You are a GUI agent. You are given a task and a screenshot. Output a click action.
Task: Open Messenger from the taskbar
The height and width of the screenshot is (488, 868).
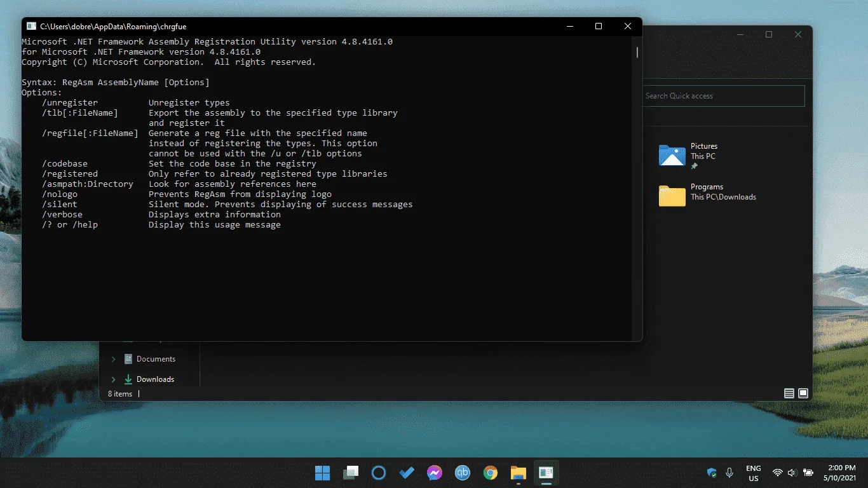pos(435,473)
